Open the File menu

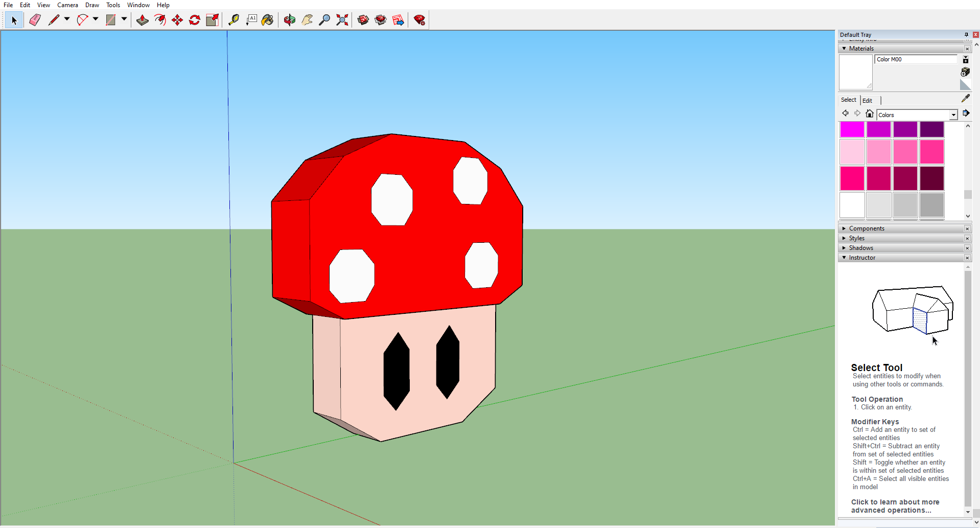[x=8, y=5]
